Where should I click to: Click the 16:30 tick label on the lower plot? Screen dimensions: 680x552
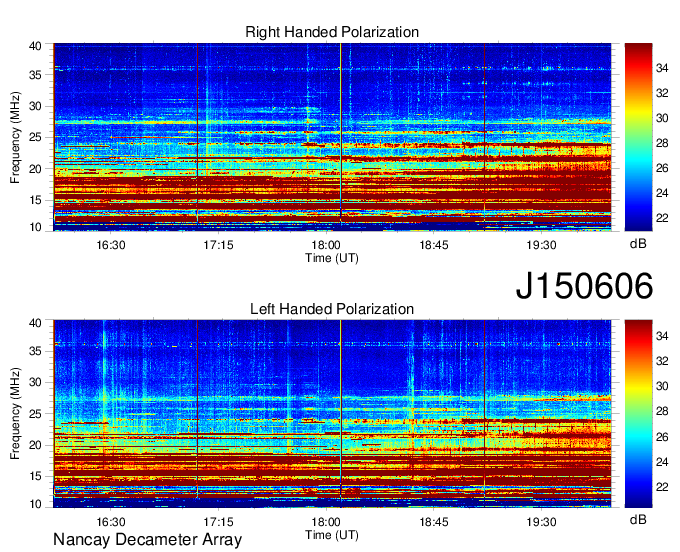coord(111,522)
